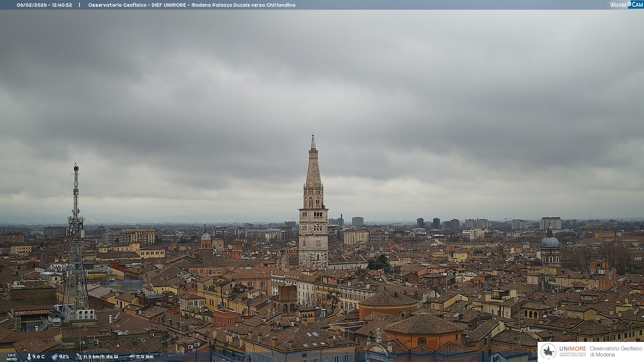
Task: Click the thermometer temperature icon
Action: point(29,357)
